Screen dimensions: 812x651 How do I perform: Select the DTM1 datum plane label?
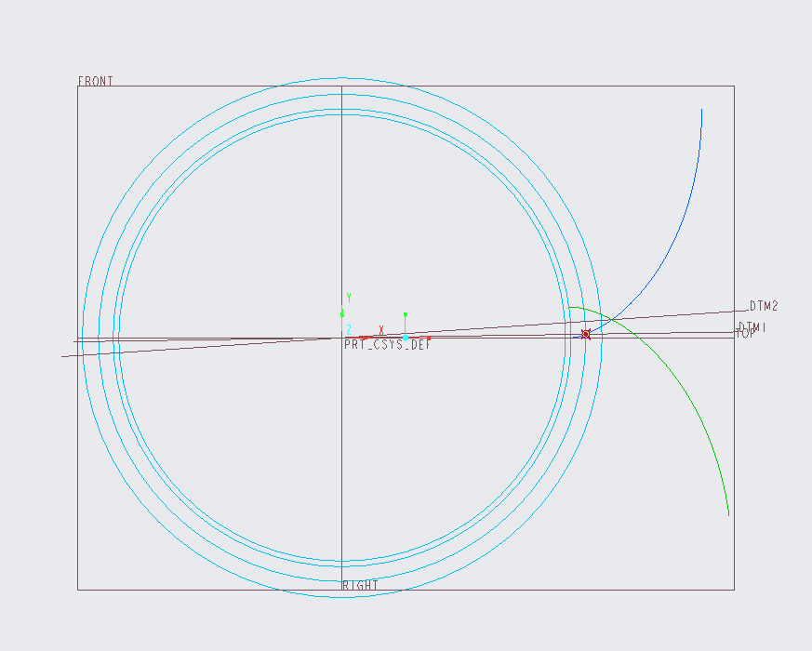pyautogui.click(x=752, y=326)
